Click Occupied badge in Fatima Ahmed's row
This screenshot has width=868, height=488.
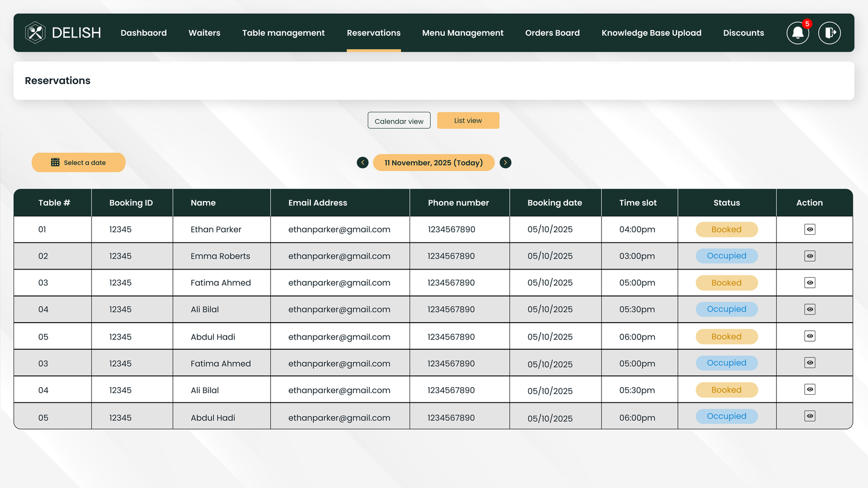pos(727,363)
